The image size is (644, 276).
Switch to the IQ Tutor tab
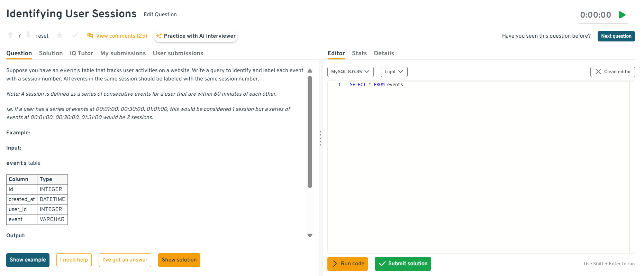81,53
